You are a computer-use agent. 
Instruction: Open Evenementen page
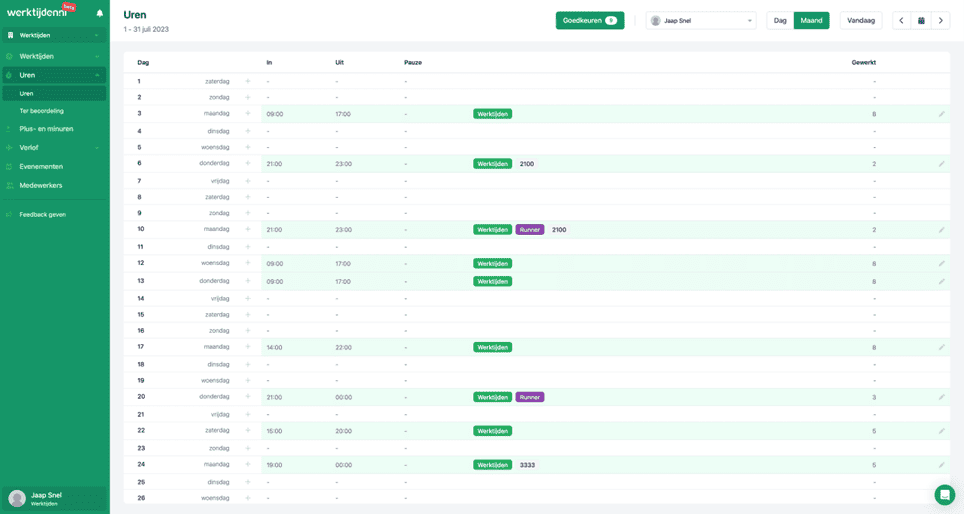click(41, 167)
